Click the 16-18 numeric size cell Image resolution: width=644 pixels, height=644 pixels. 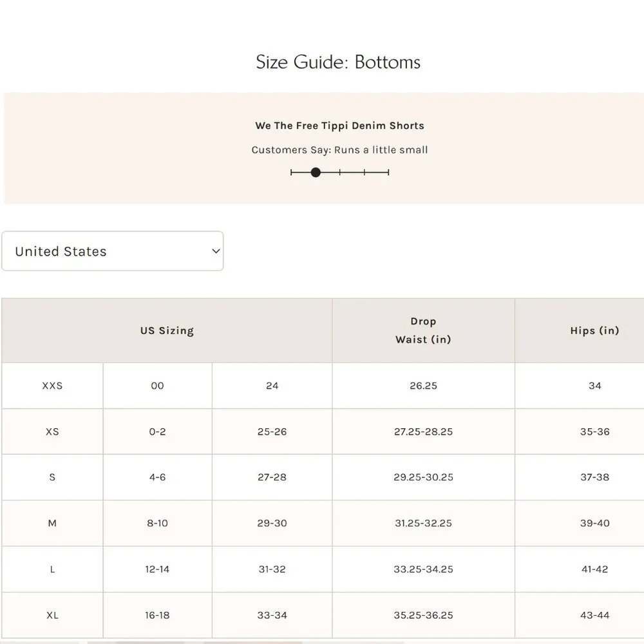157,615
